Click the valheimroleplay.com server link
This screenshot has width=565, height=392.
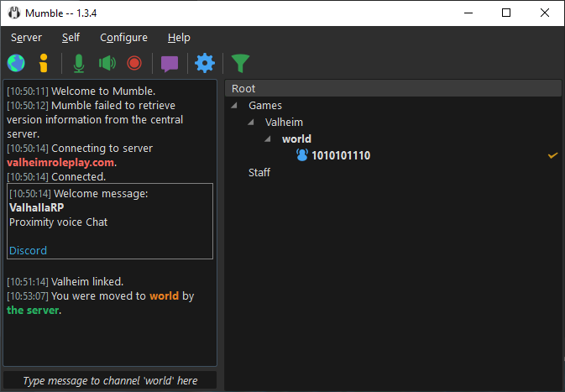click(x=60, y=163)
